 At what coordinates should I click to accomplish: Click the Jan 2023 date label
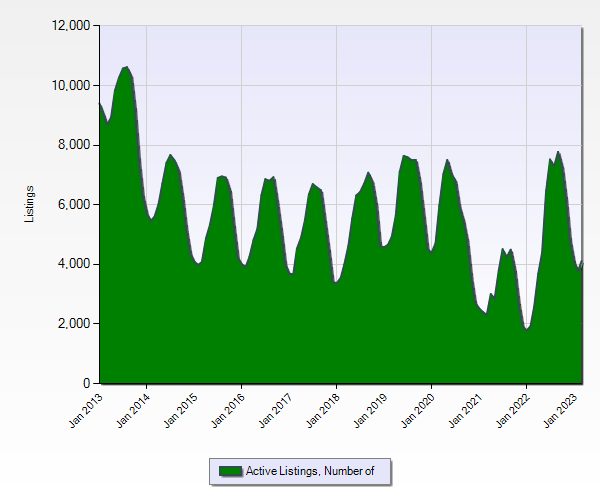coord(560,410)
